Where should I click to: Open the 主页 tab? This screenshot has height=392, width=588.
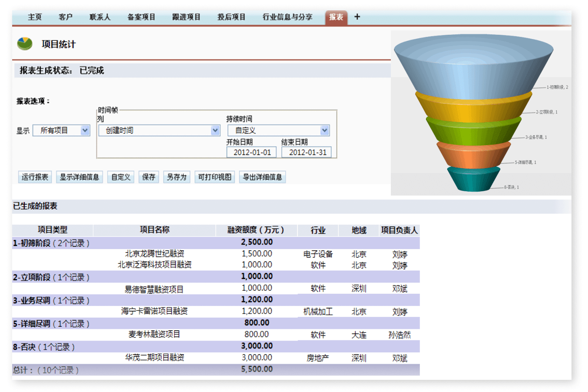[35, 17]
